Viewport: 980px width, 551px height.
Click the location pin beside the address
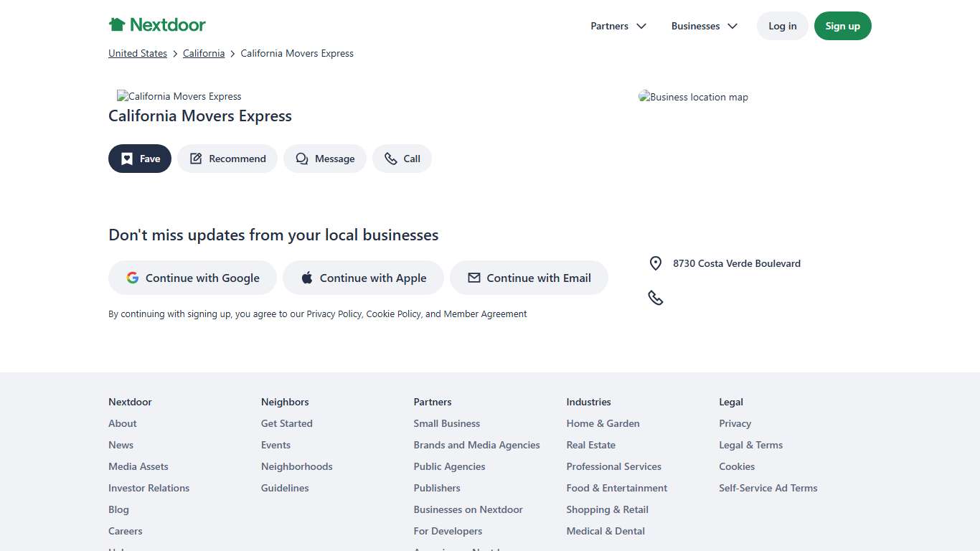655,263
